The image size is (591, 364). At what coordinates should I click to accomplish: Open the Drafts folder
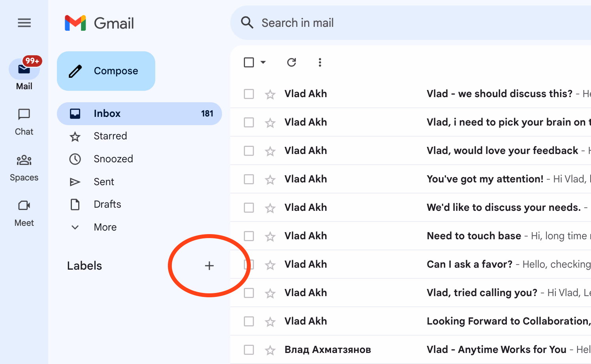[107, 205]
